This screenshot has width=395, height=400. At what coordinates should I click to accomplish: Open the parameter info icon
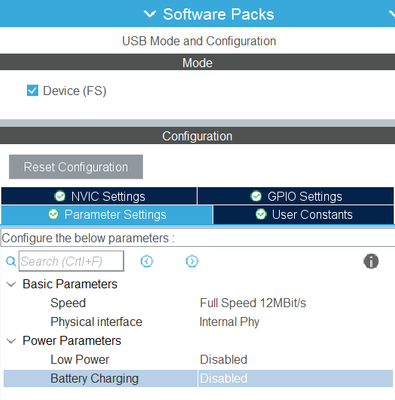371,261
